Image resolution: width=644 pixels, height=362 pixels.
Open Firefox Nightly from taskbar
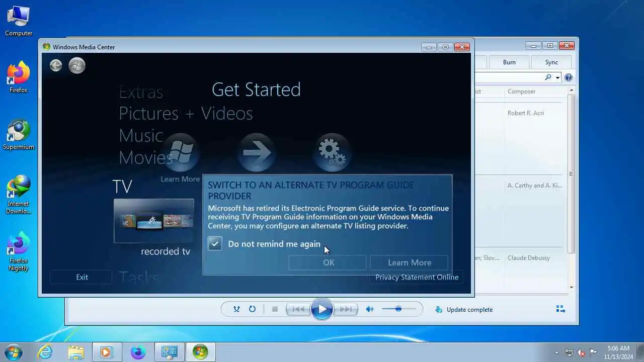pos(138,352)
